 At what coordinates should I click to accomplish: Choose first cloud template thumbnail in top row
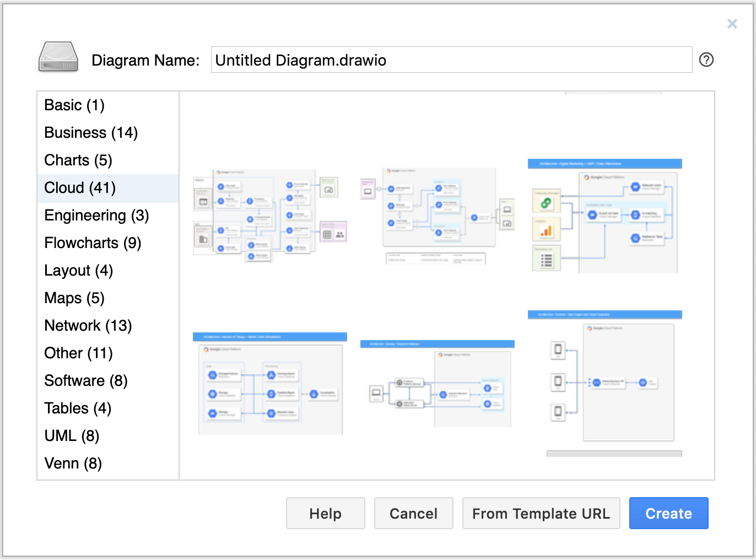pyautogui.click(x=270, y=216)
